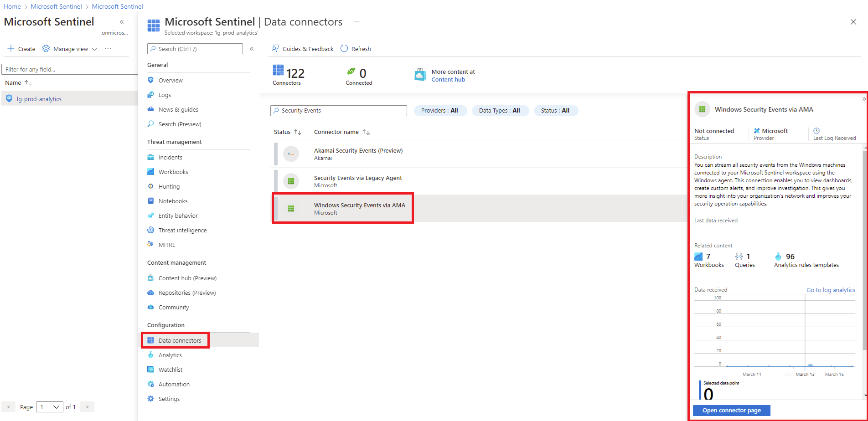Open the Watchlist icon
Viewport: 868px width, 421px height.
point(150,370)
